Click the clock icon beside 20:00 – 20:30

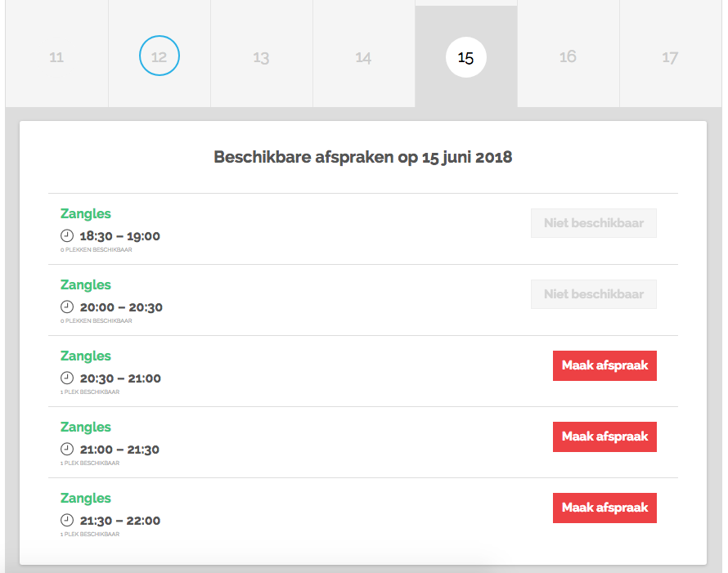pos(67,307)
